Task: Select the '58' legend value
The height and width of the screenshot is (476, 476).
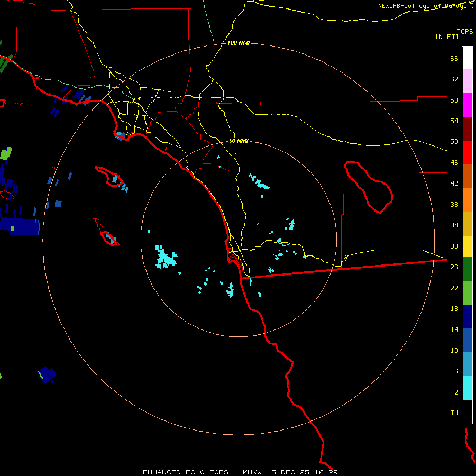Action: (454, 100)
